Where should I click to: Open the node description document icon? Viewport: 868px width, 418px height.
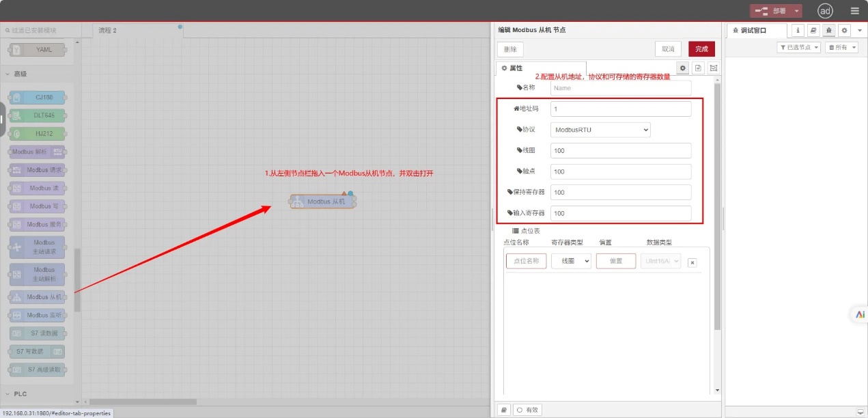point(697,68)
